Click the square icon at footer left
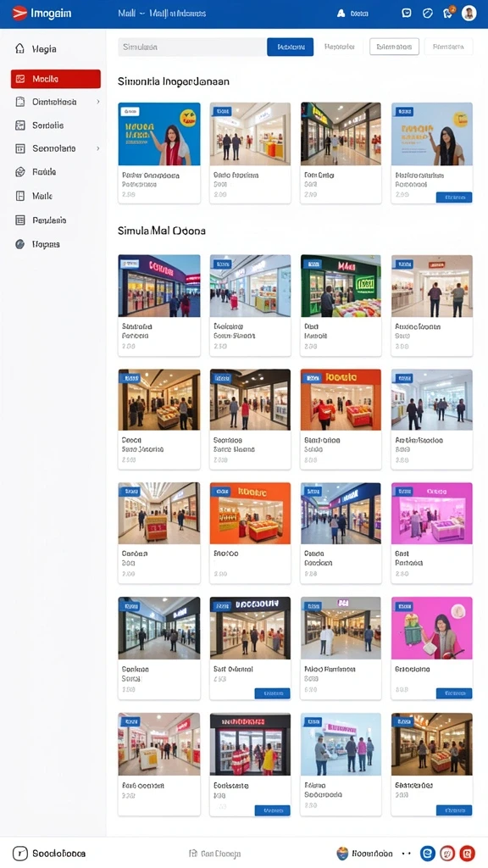 (20, 854)
